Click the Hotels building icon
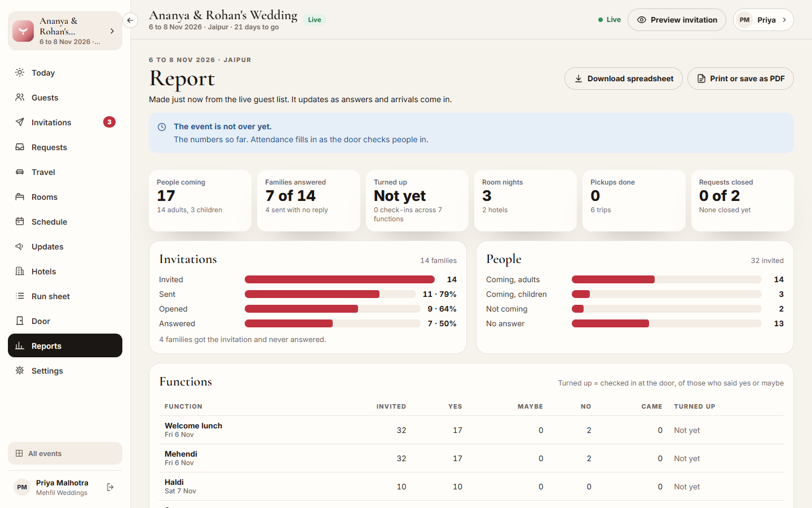This screenshot has height=508, width=812. tap(20, 271)
